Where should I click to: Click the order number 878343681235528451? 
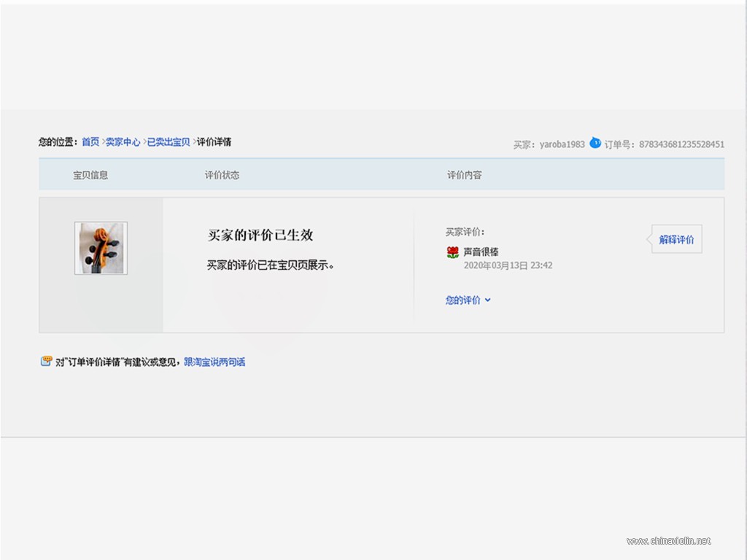click(x=682, y=144)
